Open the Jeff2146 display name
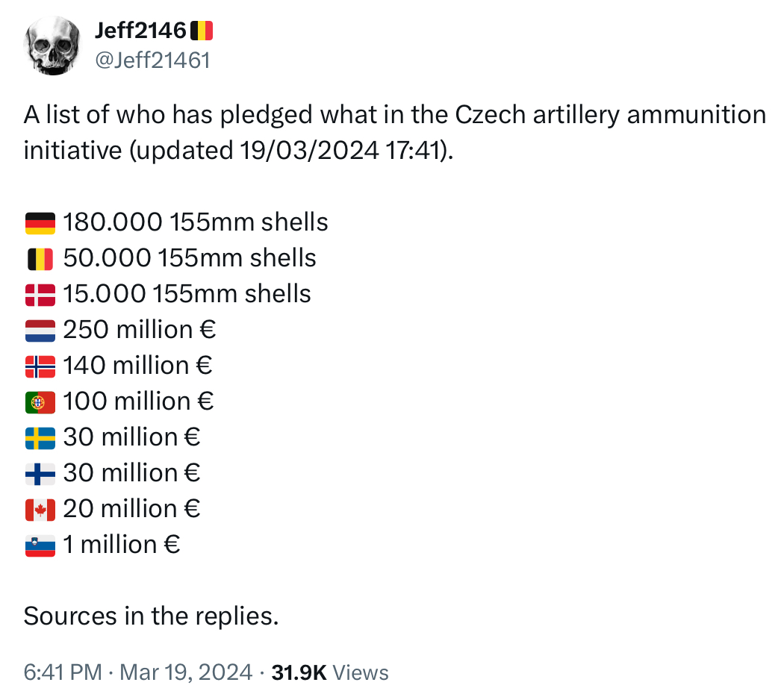This screenshot has width=784, height=697. [x=140, y=31]
